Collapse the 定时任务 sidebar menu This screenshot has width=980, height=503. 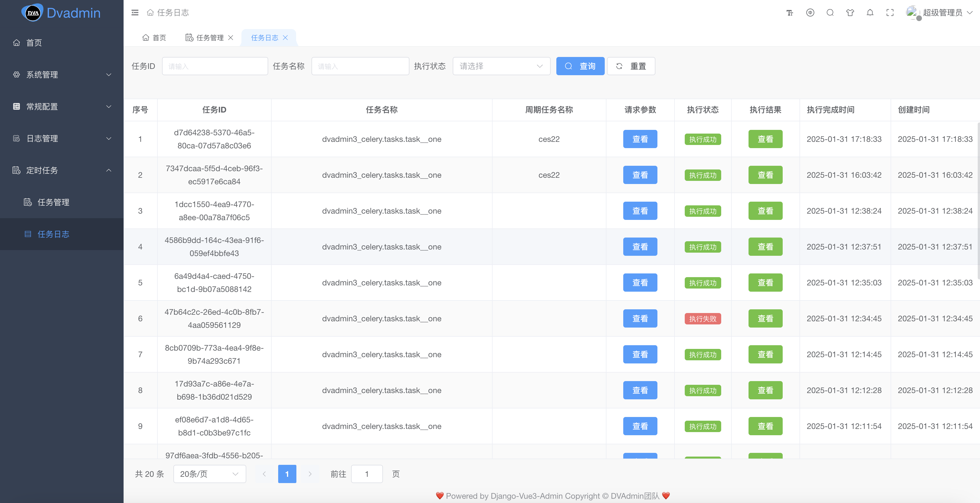(x=61, y=170)
